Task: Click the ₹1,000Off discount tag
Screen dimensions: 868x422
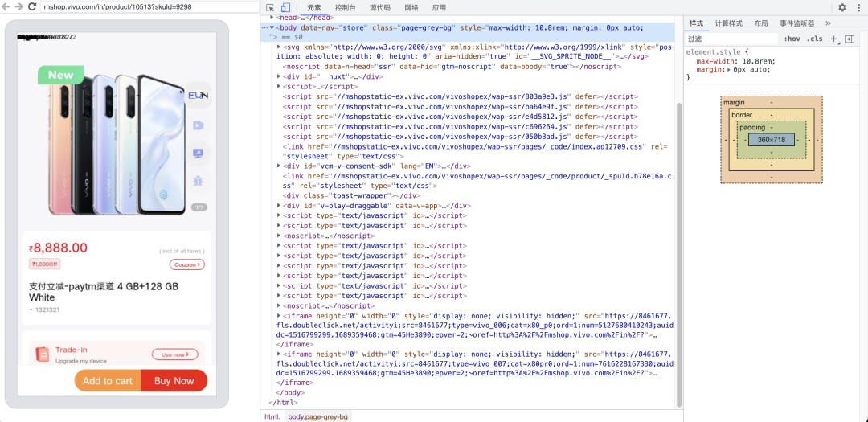Action: coord(45,264)
